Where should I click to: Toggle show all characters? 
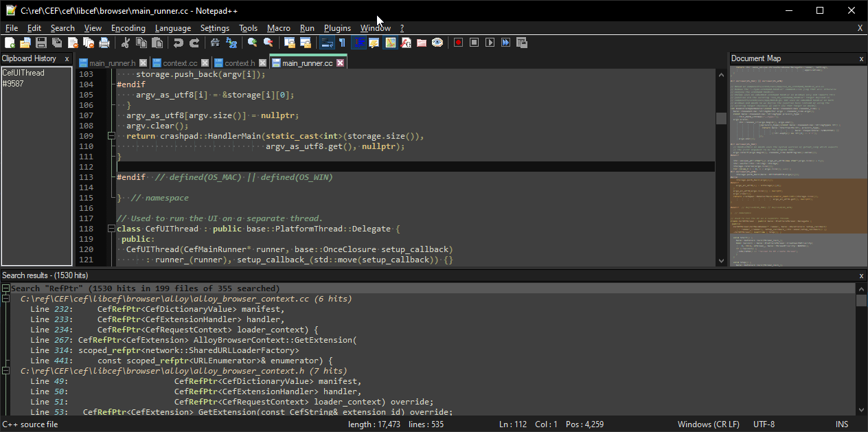(x=342, y=43)
